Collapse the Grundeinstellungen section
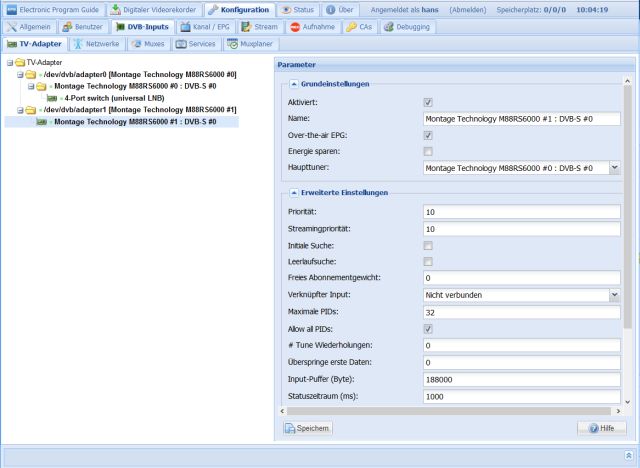 pyautogui.click(x=293, y=84)
